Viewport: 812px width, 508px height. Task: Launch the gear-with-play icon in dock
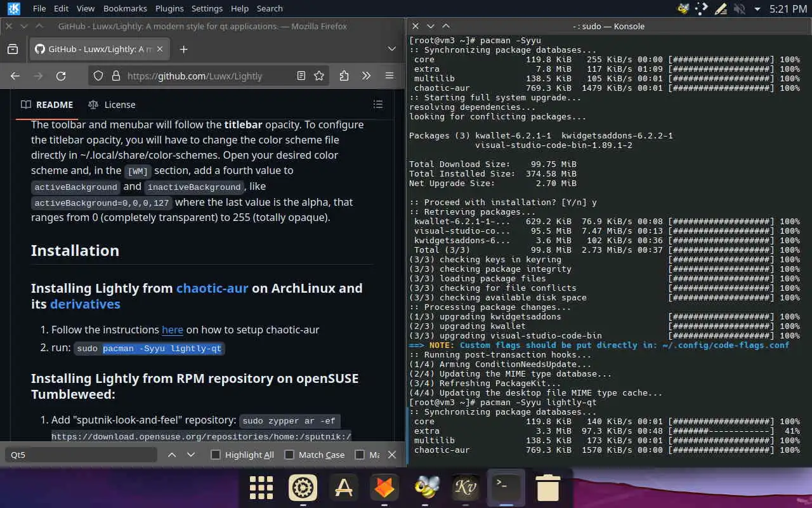click(303, 488)
